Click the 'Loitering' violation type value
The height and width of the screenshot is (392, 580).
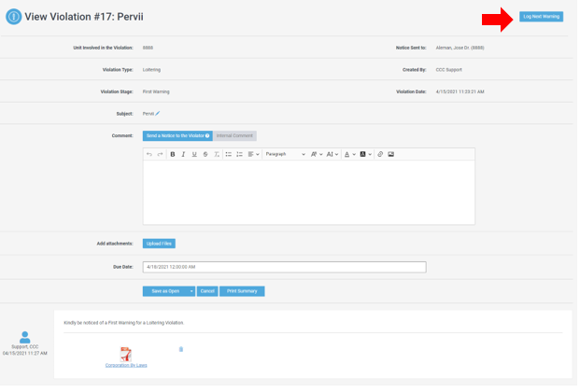152,70
